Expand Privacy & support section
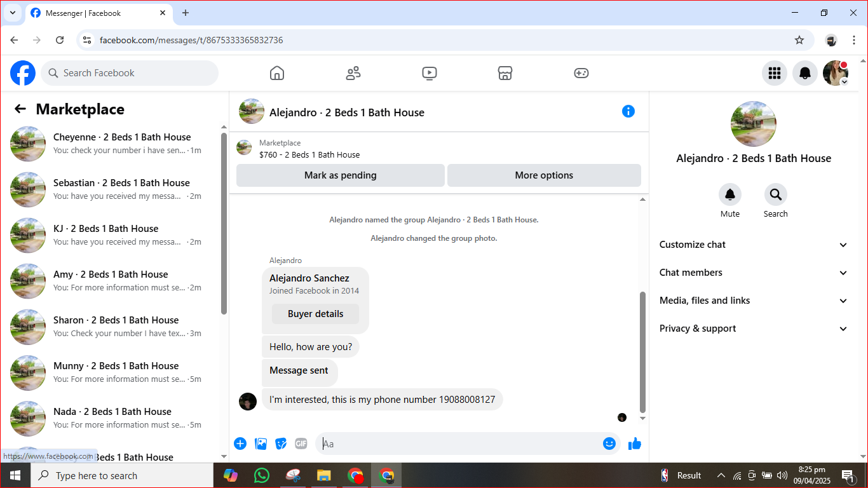Image resolution: width=868 pixels, height=488 pixels. click(754, 329)
